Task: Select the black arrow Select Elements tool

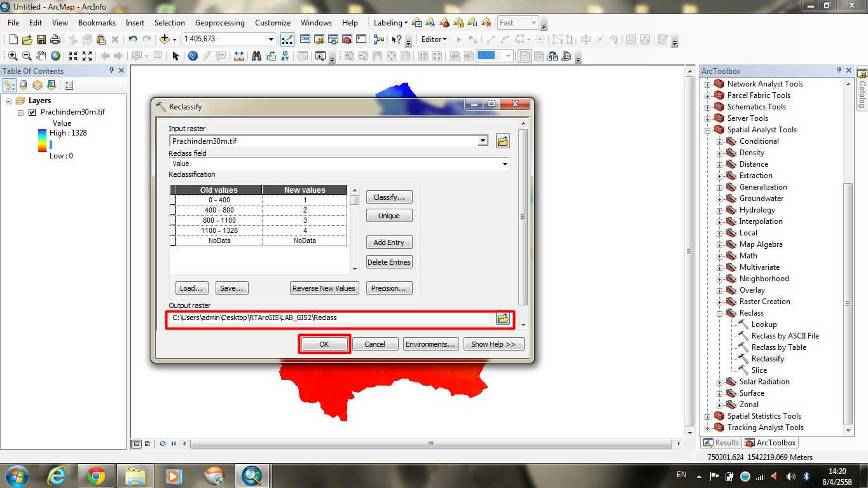Action: click(x=176, y=56)
